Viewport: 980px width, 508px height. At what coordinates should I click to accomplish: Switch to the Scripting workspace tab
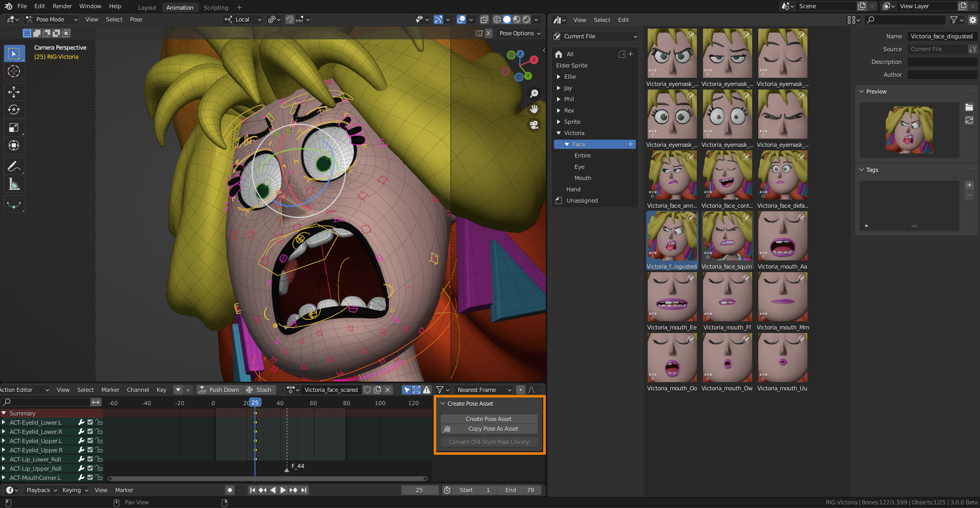(216, 7)
